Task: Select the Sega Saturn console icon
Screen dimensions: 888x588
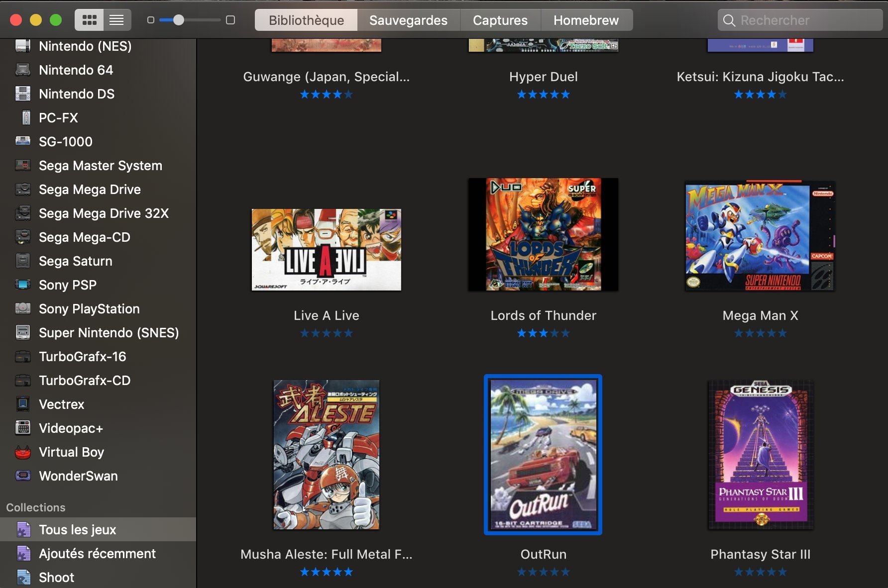Action: [23, 261]
